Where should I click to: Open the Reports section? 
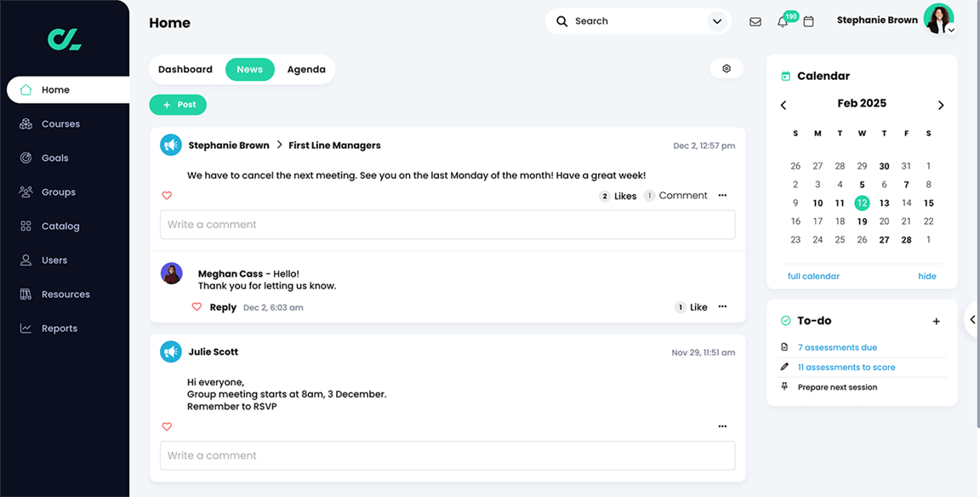coord(60,328)
